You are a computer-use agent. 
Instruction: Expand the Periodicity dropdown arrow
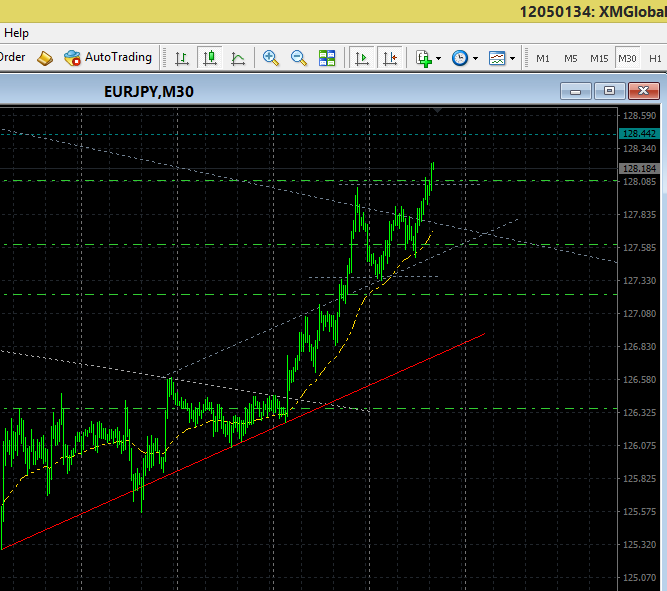coord(476,58)
